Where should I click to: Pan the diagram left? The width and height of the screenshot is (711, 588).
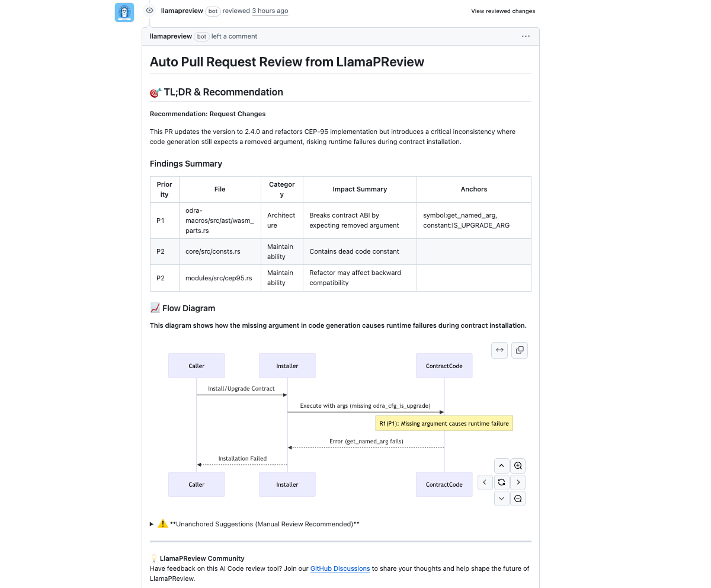click(485, 482)
